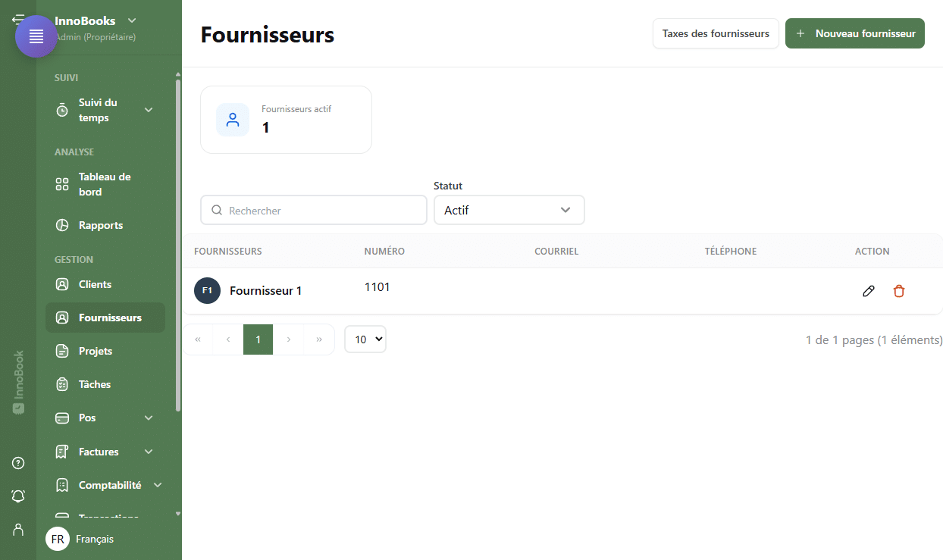Click the Factures receipt icon

[62, 452]
